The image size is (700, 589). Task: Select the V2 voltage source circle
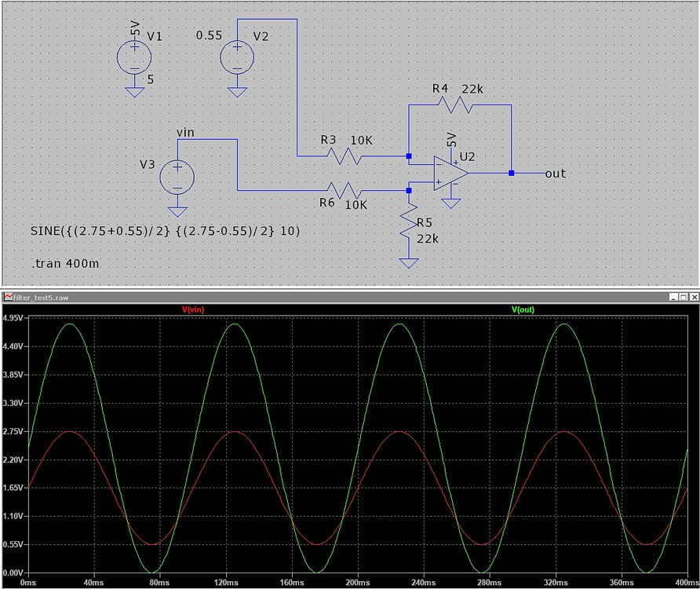(x=237, y=55)
